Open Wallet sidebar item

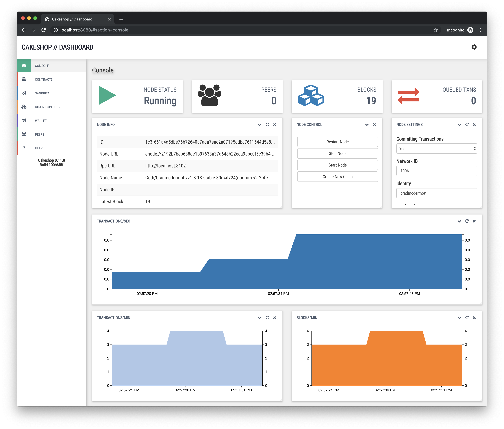(41, 121)
